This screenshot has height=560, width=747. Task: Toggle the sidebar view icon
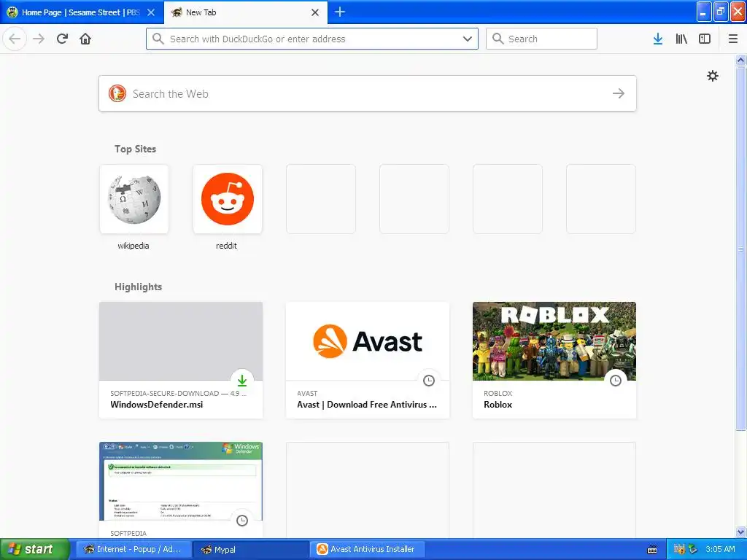coord(705,39)
